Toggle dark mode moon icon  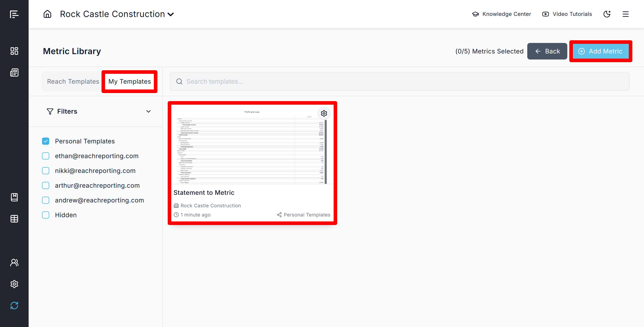607,14
